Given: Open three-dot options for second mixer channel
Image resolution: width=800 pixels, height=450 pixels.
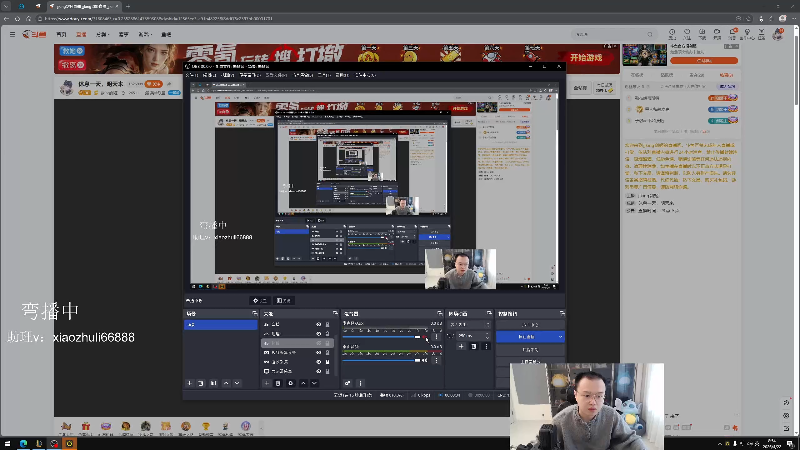Looking at the screenshot, I should point(436,360).
